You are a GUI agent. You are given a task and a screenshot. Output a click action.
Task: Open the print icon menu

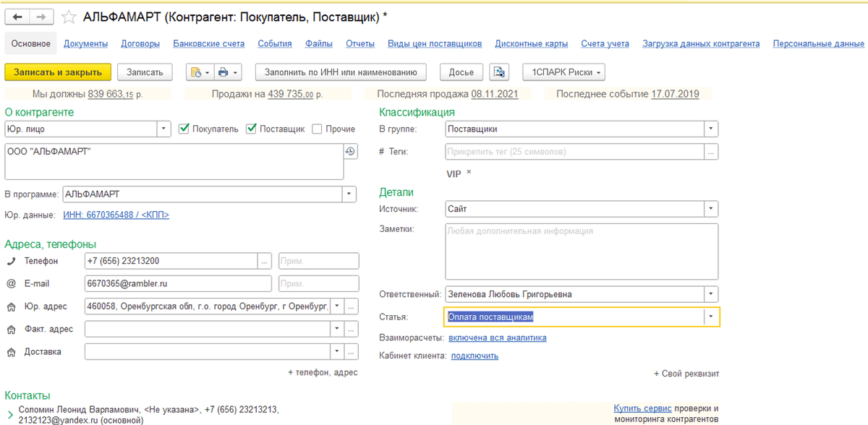coord(229,72)
